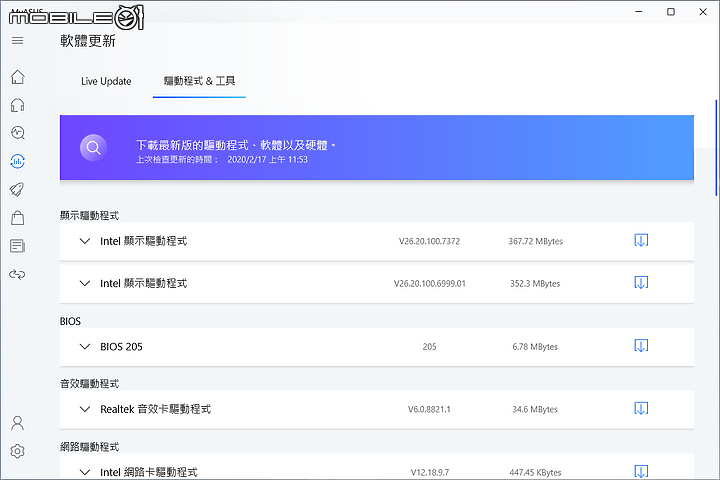Download Intel display driver V26.20.100.6999.01
720x480 pixels.
pos(641,282)
